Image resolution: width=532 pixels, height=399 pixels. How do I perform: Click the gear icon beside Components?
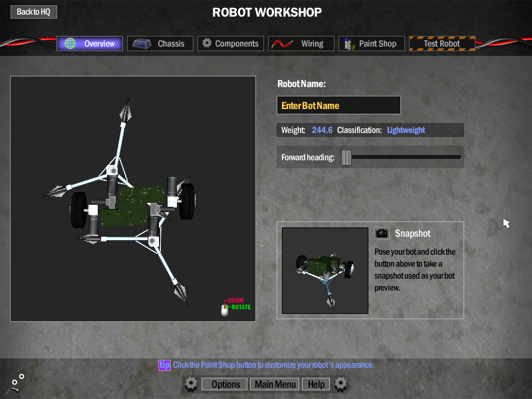tap(207, 43)
